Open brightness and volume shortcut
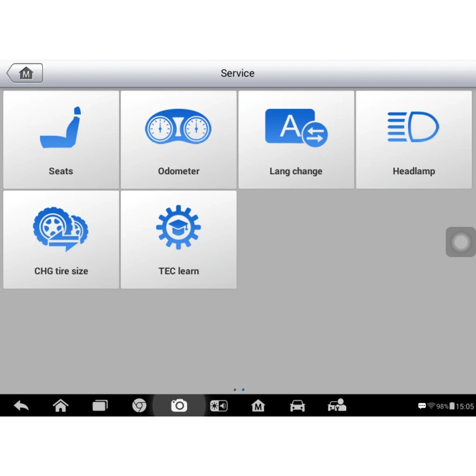The image size is (476, 476). click(x=218, y=406)
